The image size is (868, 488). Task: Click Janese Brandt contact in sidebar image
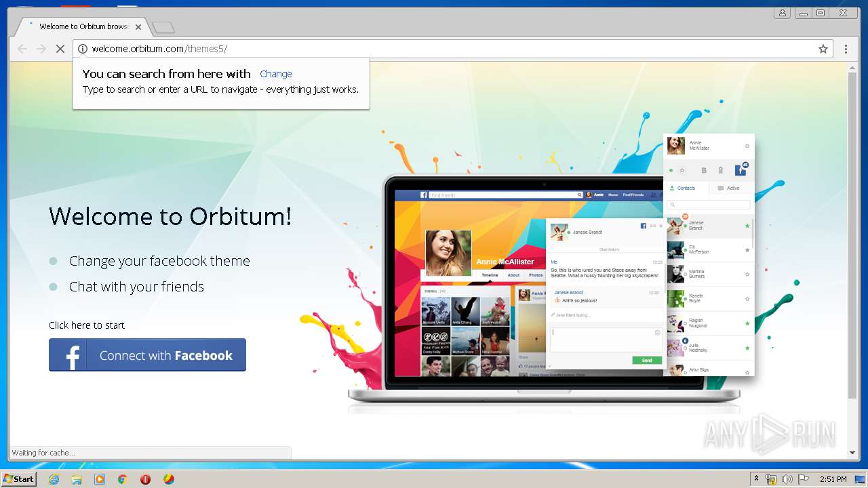709,226
